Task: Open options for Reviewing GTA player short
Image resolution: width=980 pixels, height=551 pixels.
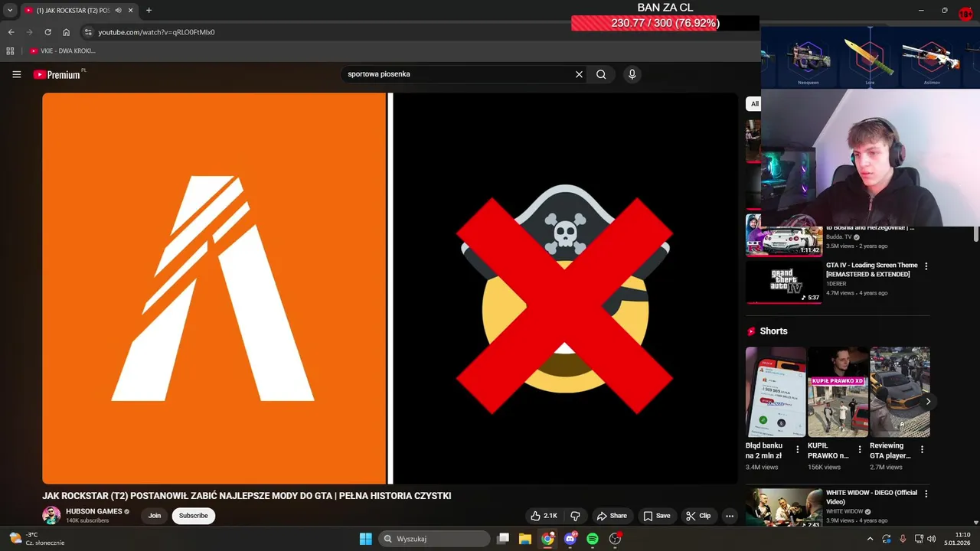Action: tap(922, 449)
